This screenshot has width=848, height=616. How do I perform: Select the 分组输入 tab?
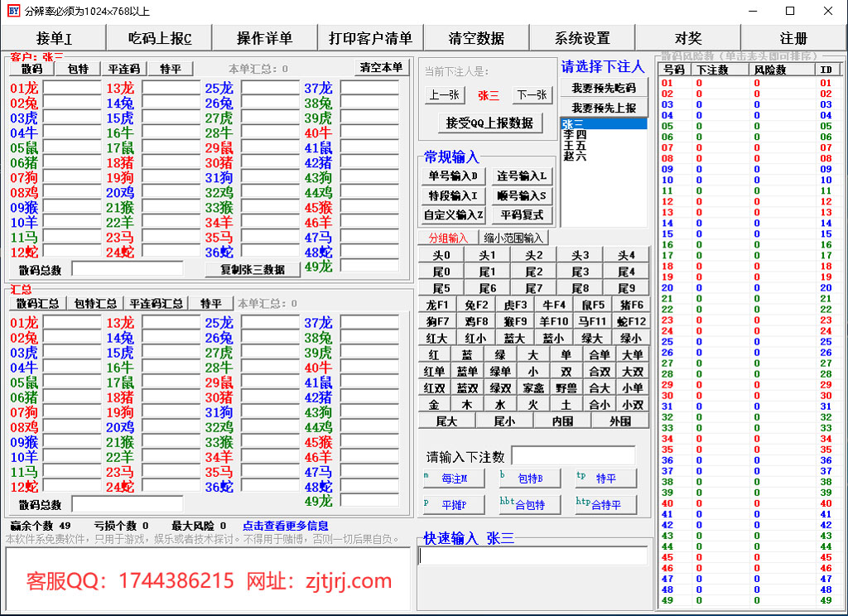click(448, 238)
